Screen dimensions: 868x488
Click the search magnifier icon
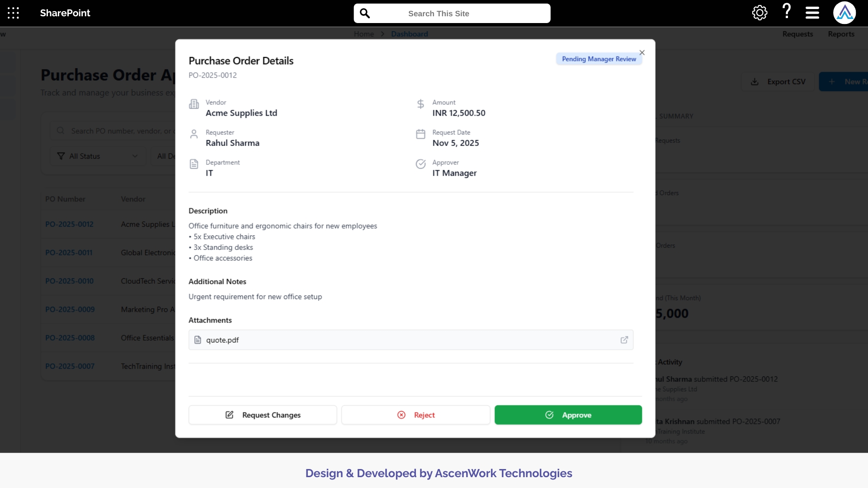(x=365, y=13)
